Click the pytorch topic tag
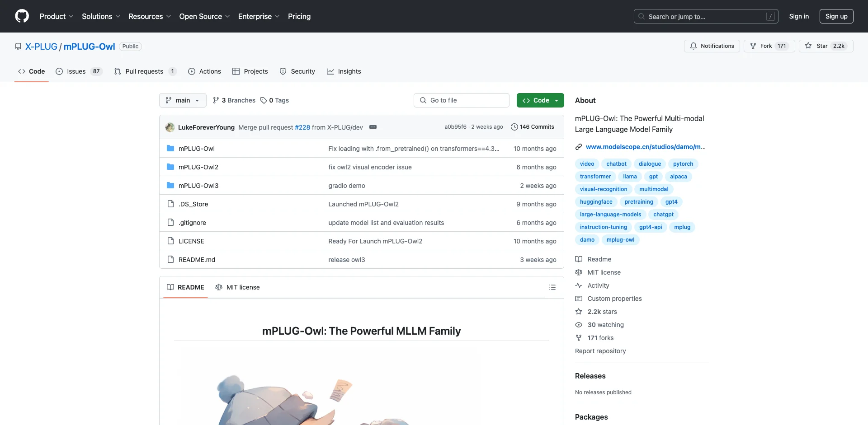868x425 pixels. (x=683, y=164)
